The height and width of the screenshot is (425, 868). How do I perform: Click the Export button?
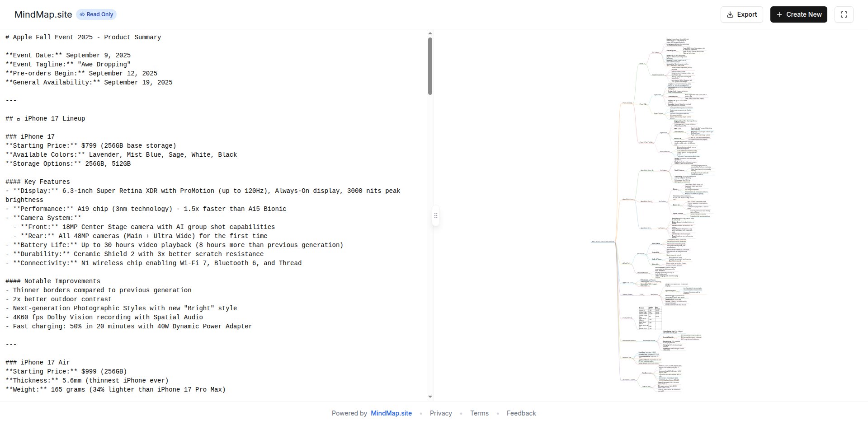pos(742,14)
